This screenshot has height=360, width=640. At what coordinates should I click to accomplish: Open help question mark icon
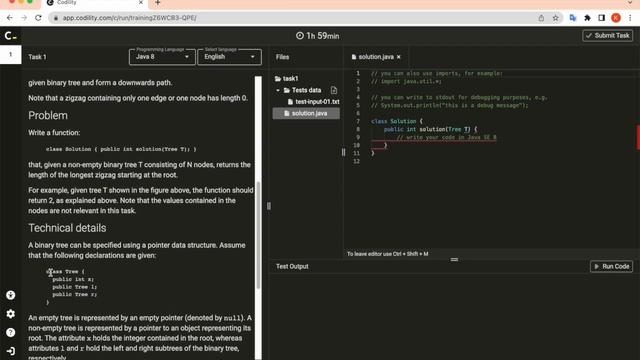(x=11, y=333)
